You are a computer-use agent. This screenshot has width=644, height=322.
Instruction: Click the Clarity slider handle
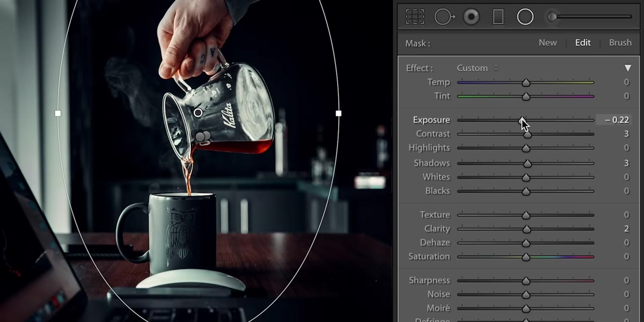(526, 229)
